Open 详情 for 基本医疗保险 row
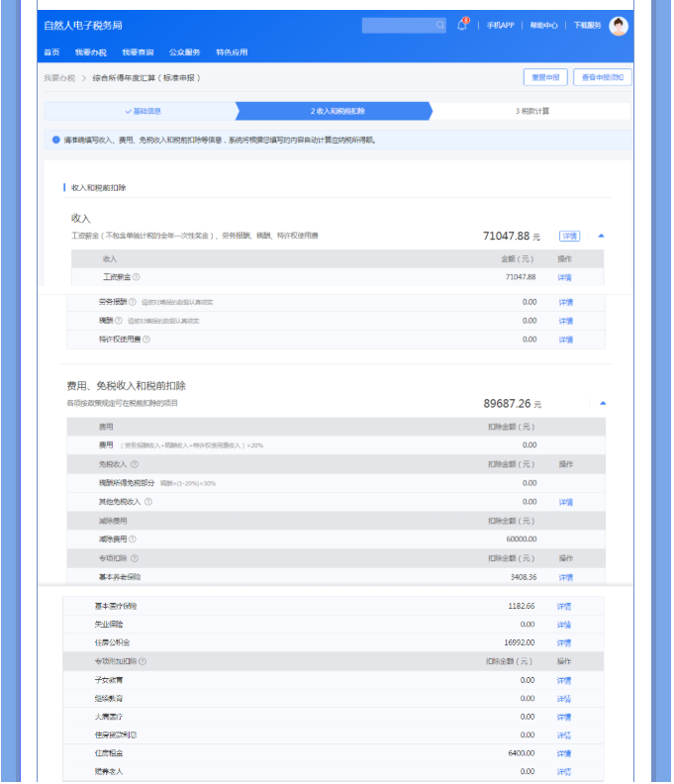 564,607
